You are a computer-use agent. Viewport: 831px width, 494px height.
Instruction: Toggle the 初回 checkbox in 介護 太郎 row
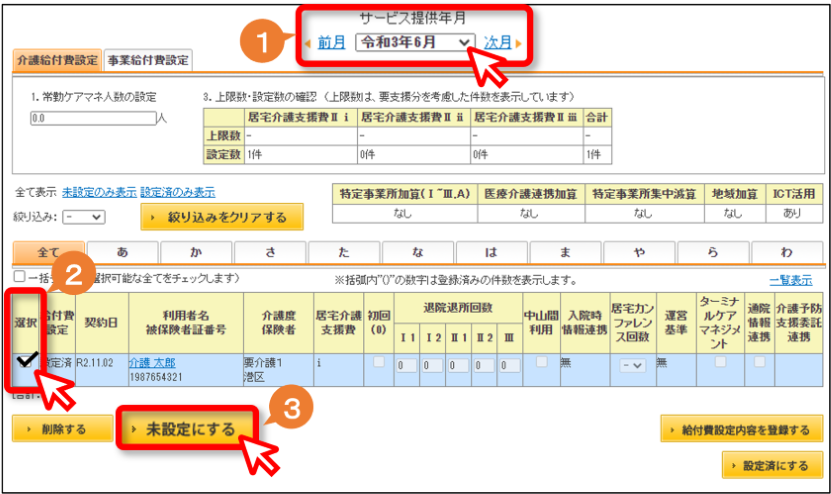pyautogui.click(x=378, y=361)
